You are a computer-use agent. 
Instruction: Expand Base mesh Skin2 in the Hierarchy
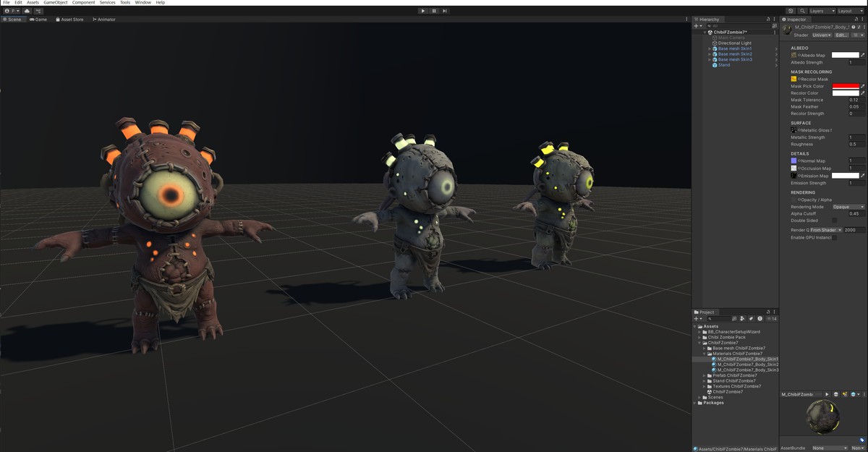tap(710, 54)
